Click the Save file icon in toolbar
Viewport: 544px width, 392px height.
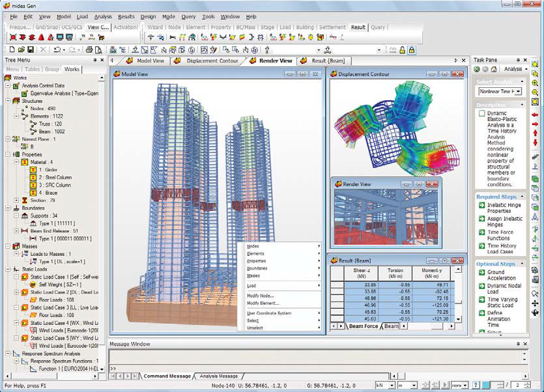(x=31, y=49)
